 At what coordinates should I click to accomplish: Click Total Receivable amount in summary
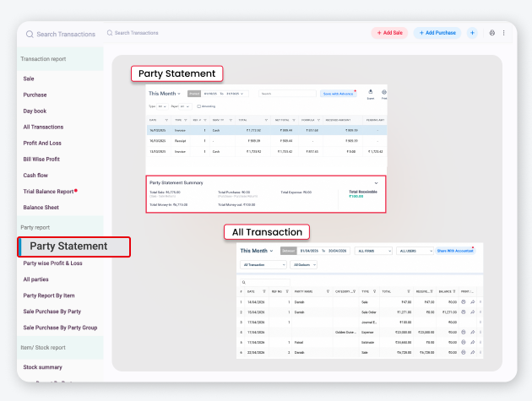point(356,197)
